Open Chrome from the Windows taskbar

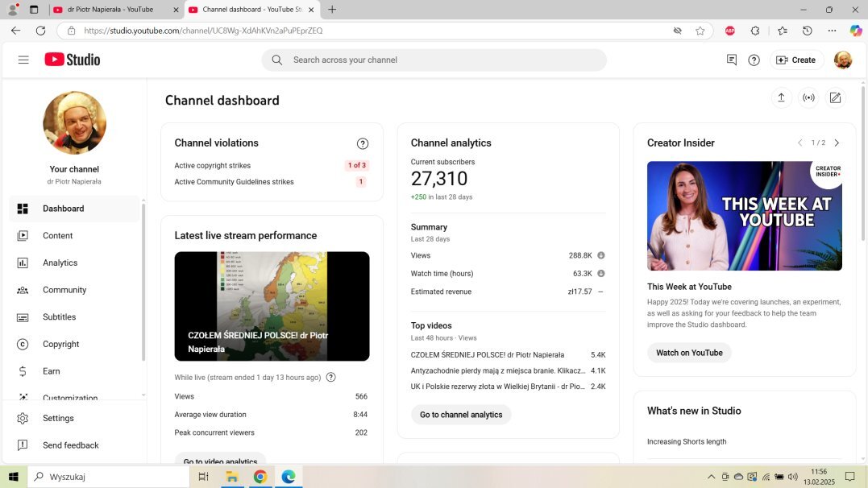[260, 477]
